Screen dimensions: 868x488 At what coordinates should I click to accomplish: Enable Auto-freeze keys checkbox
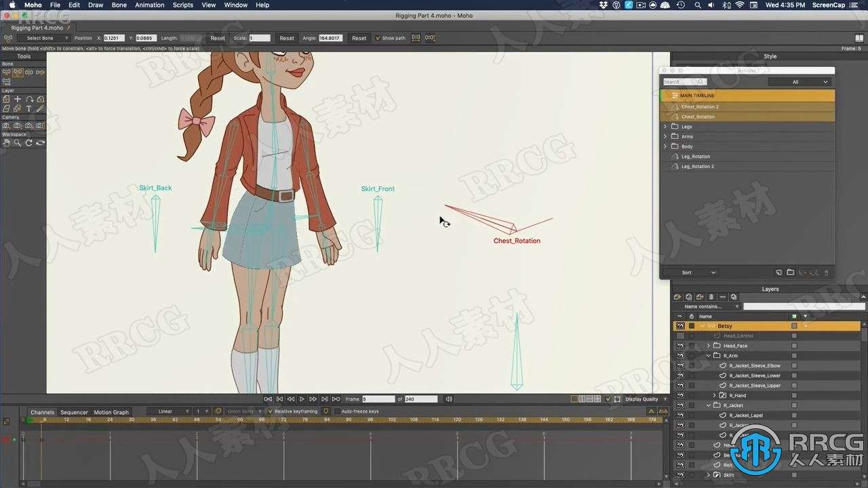pyautogui.click(x=337, y=411)
